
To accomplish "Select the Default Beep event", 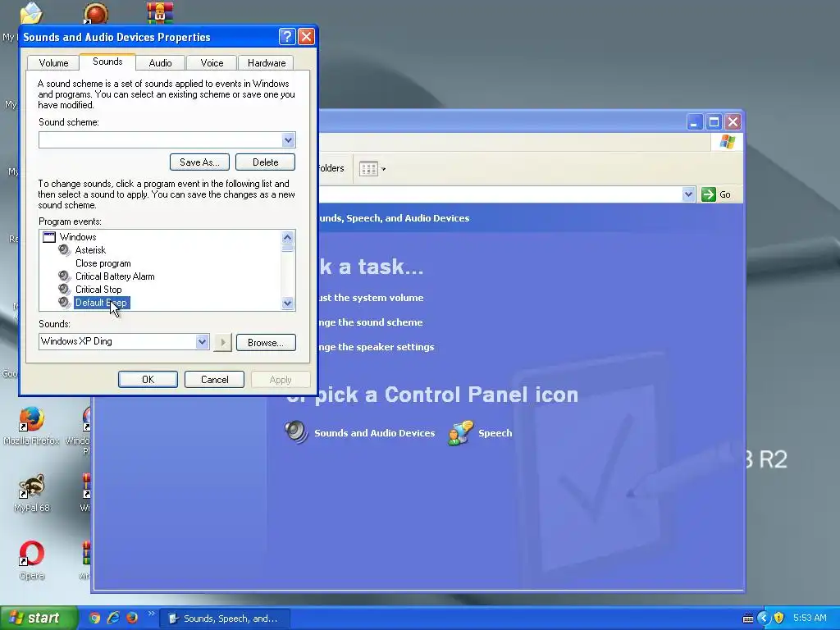I will pyautogui.click(x=101, y=303).
